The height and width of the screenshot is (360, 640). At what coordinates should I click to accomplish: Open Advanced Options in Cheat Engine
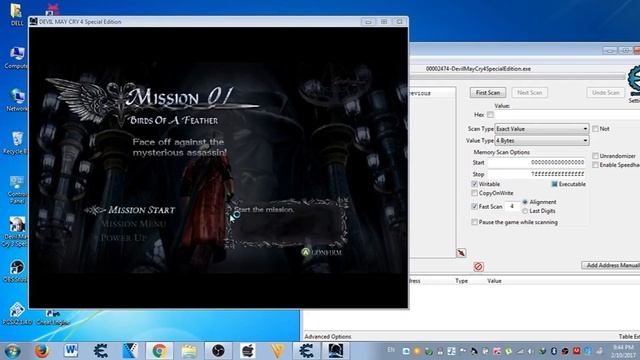tap(327, 337)
